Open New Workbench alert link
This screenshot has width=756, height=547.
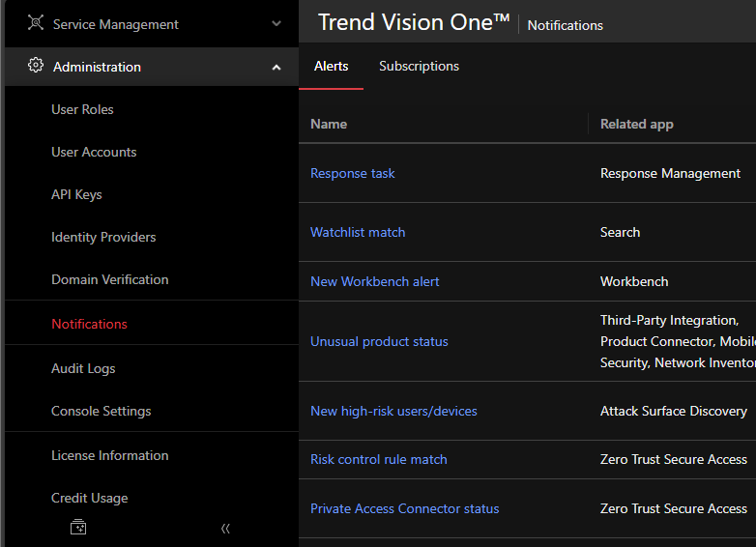pos(374,281)
